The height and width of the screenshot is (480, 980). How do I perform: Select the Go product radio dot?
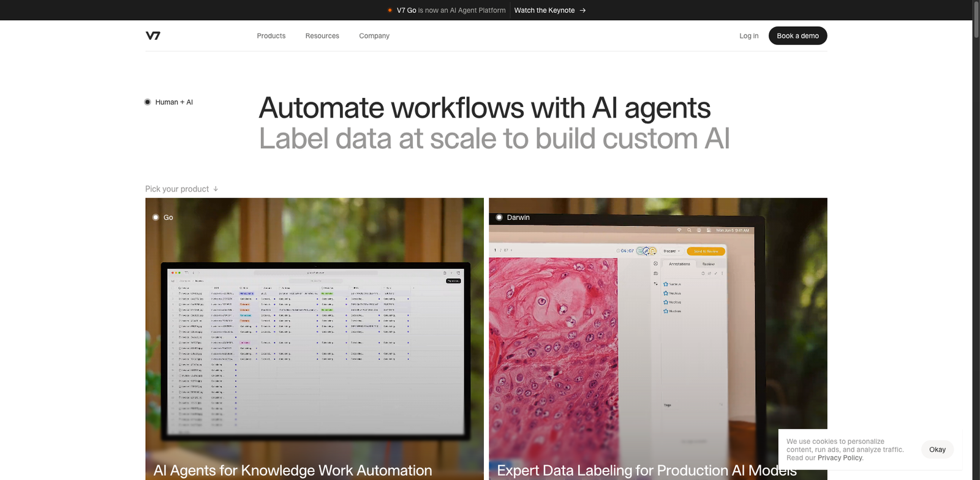point(156,217)
